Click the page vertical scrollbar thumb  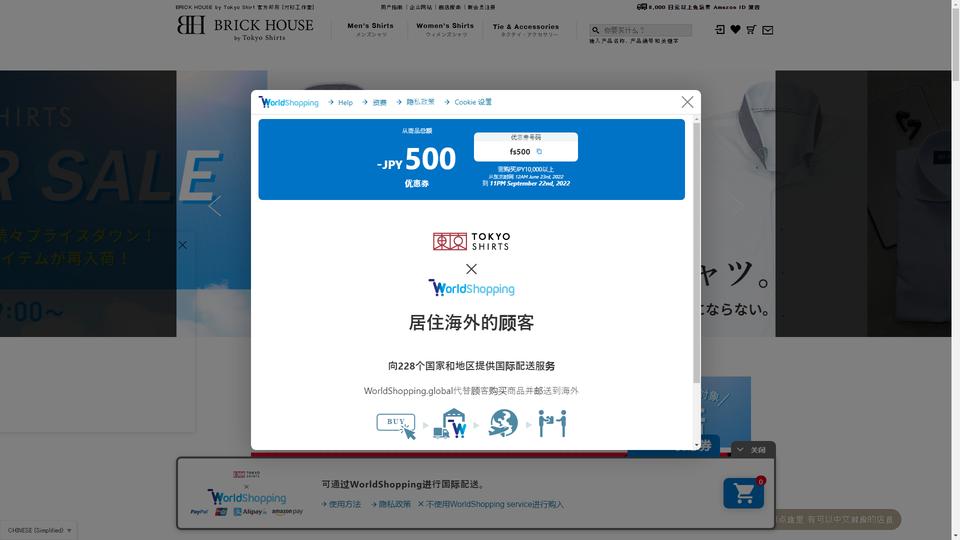click(x=955, y=44)
